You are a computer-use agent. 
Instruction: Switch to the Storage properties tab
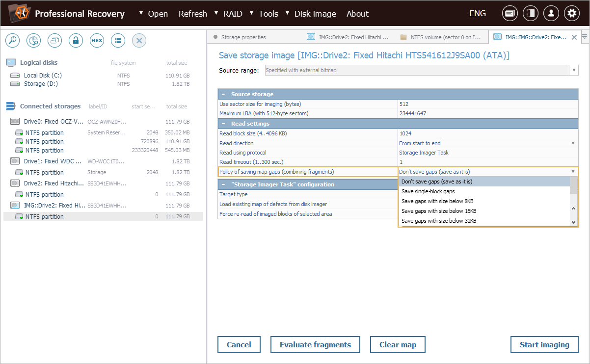tap(243, 37)
